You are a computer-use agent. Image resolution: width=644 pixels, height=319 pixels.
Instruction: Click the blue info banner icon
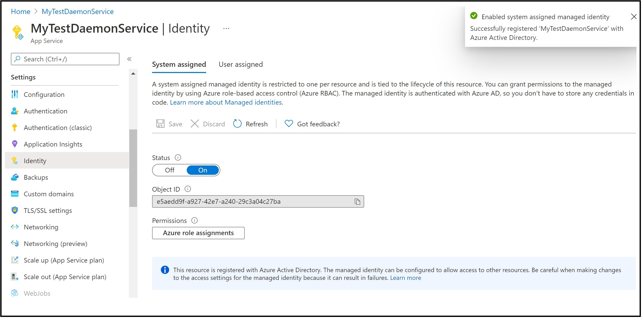click(x=165, y=270)
